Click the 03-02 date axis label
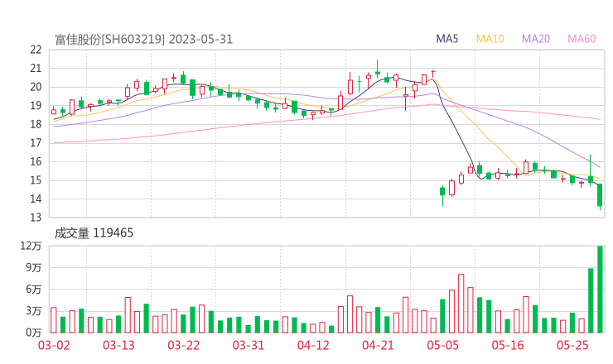This screenshot has height=364, width=613. click(x=54, y=345)
